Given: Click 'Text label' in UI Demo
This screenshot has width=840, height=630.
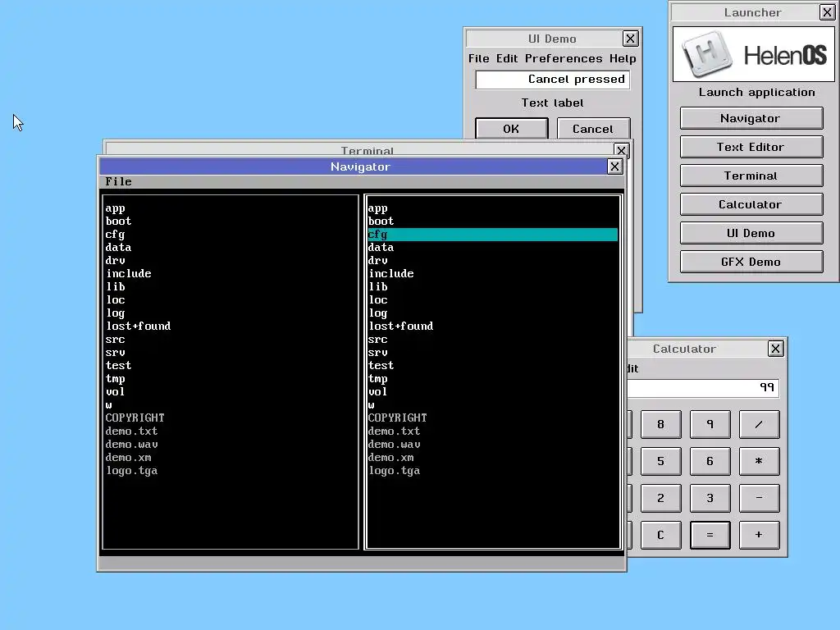Looking at the screenshot, I should pyautogui.click(x=552, y=103).
